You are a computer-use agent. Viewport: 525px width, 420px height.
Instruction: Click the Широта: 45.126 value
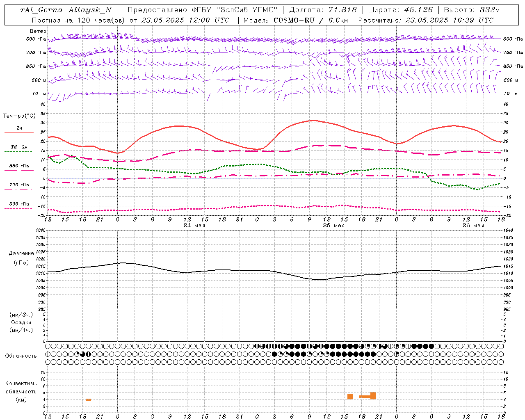(400, 10)
